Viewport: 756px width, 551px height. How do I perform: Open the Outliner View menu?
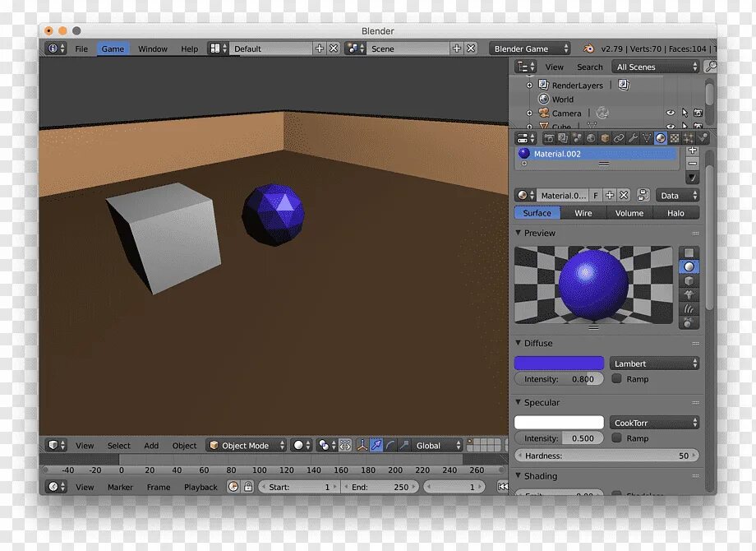coord(554,67)
